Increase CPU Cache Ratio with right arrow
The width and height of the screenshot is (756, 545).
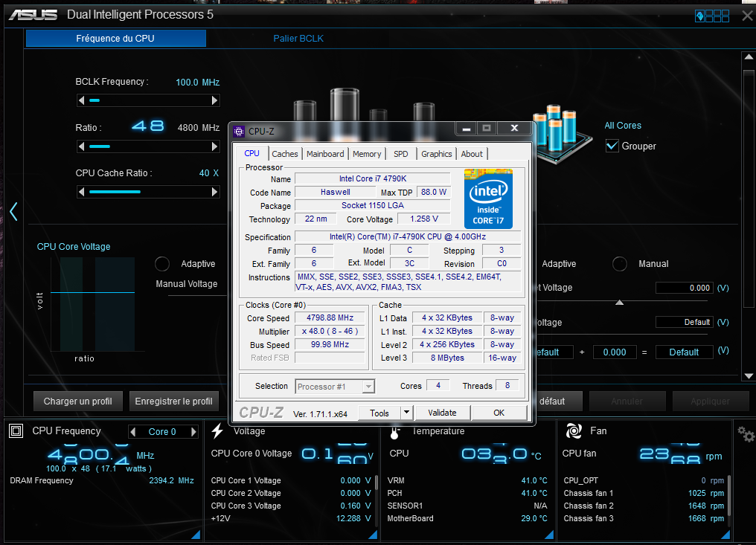click(214, 192)
